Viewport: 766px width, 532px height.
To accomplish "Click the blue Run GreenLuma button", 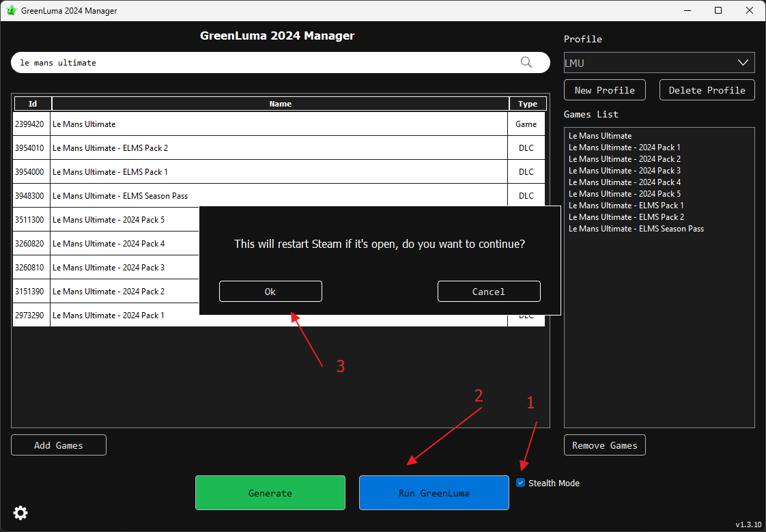I will [434, 493].
